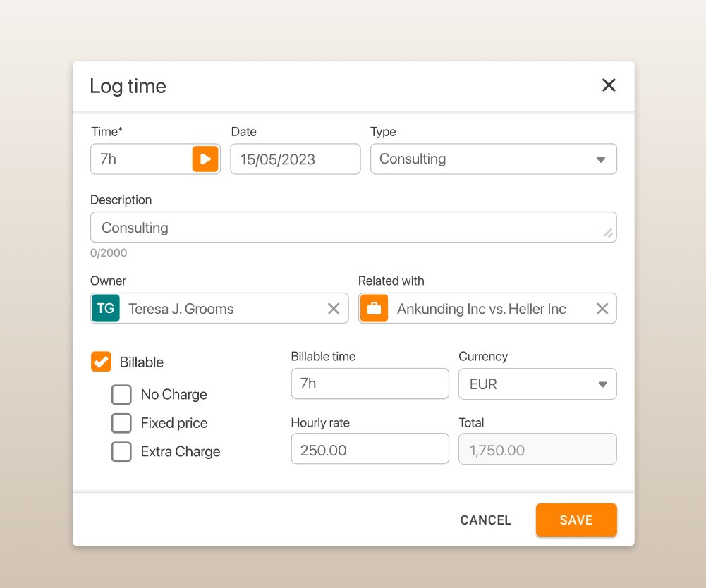Image resolution: width=706 pixels, height=588 pixels.
Task: Remove the Ankunding Inc vs. Heller Inc relation
Action: click(x=602, y=308)
